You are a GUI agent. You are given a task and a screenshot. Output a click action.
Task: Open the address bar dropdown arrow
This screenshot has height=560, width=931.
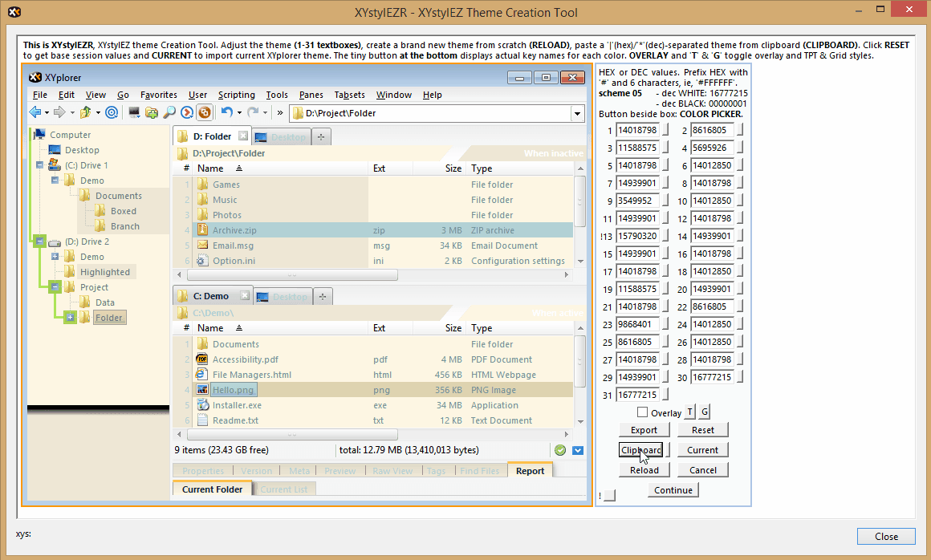click(x=577, y=114)
